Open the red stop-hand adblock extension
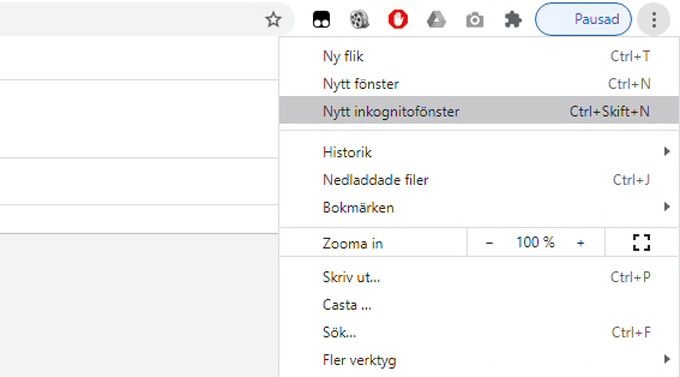680x377 pixels. click(398, 20)
